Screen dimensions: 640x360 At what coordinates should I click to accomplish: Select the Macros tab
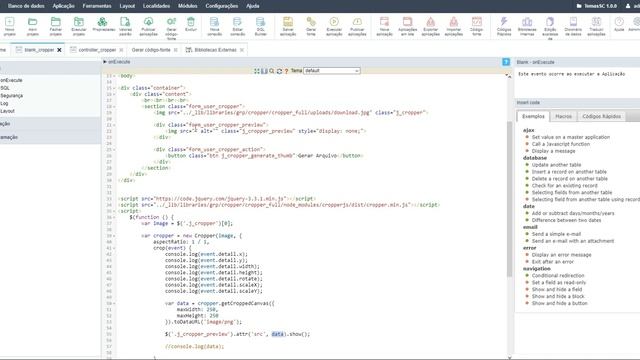(563, 116)
